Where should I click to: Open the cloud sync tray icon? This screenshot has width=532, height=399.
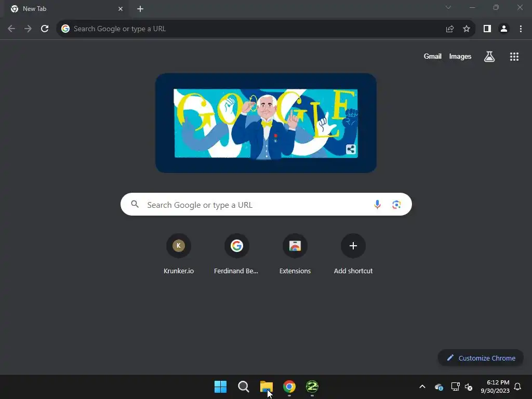point(438,387)
